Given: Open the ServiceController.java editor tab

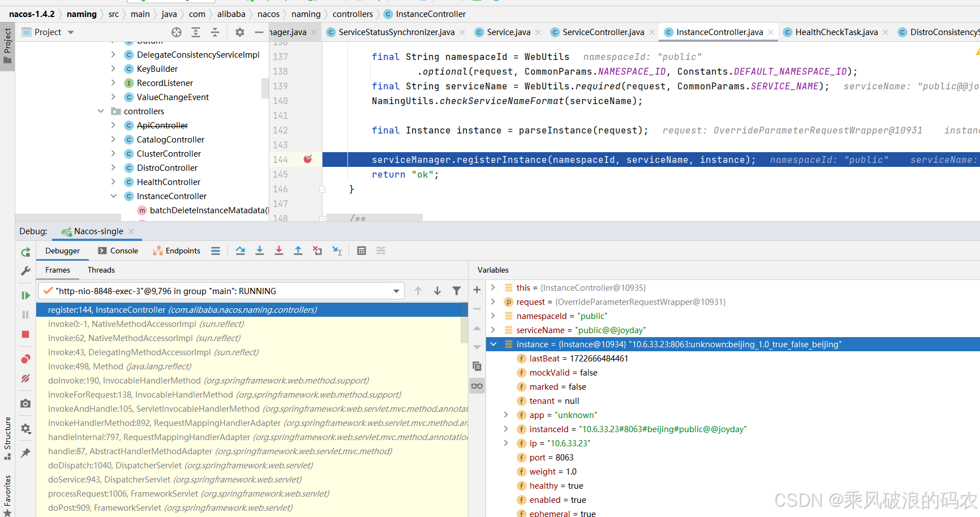Looking at the screenshot, I should pos(603,32).
